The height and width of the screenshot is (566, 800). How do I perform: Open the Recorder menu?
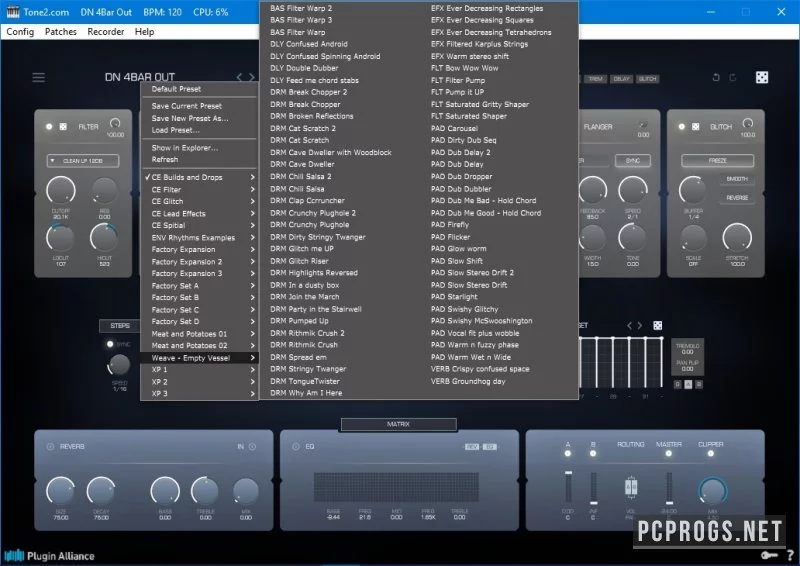click(x=106, y=32)
